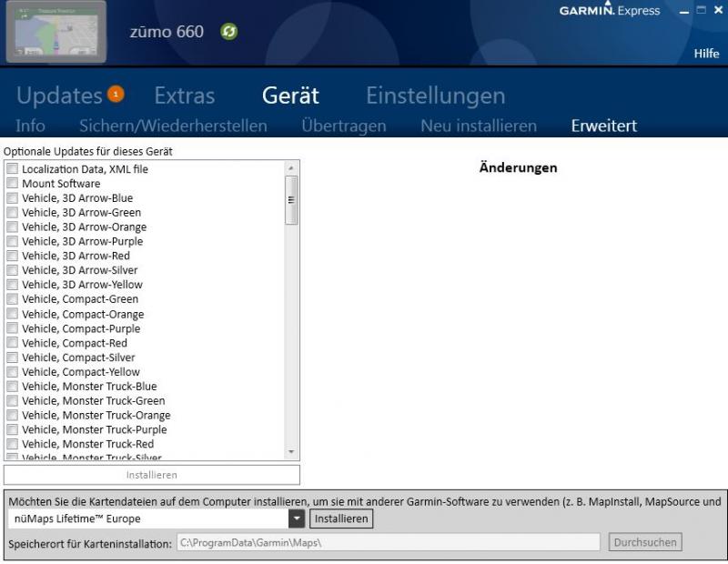Select the Vehicle, Monster Truck-Green checkbox
Image resolution: width=728 pixels, height=564 pixels.
pos(12,401)
